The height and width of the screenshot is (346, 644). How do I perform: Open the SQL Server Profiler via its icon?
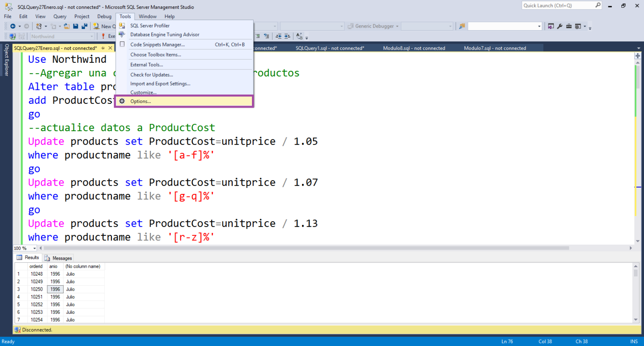coord(122,25)
